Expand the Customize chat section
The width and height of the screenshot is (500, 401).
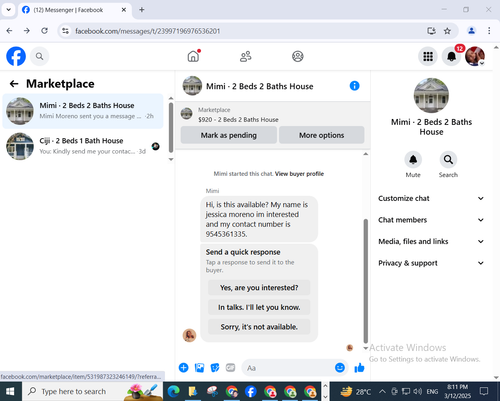431,198
